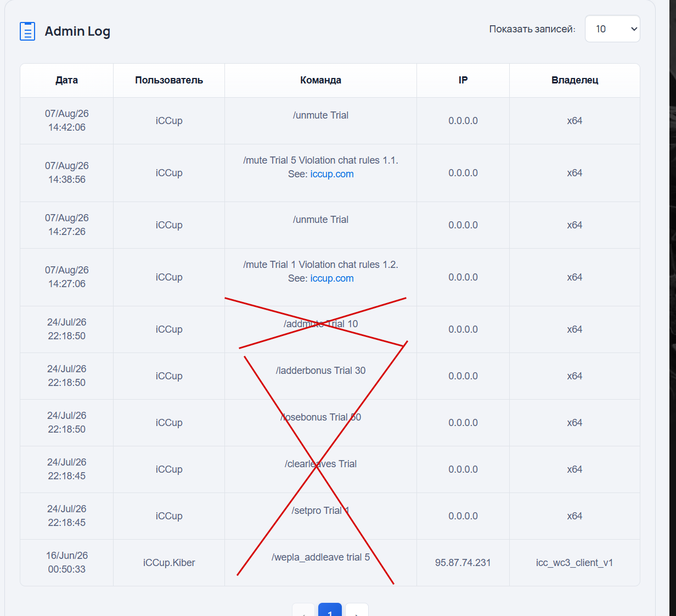Click the IP column header
The image size is (676, 616).
click(463, 80)
